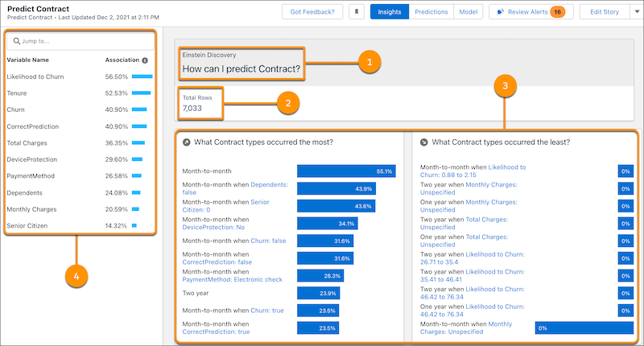Click the 'Senior Citizen: 0' link

click(259, 202)
